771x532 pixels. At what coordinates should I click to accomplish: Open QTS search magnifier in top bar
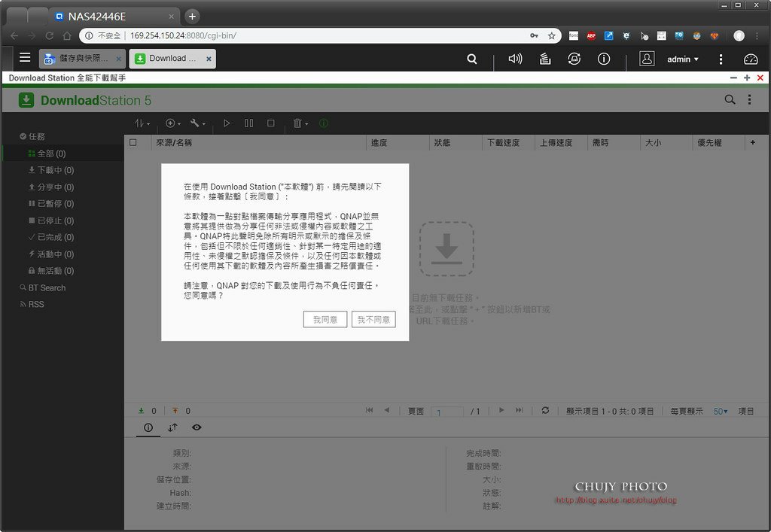[471, 59]
